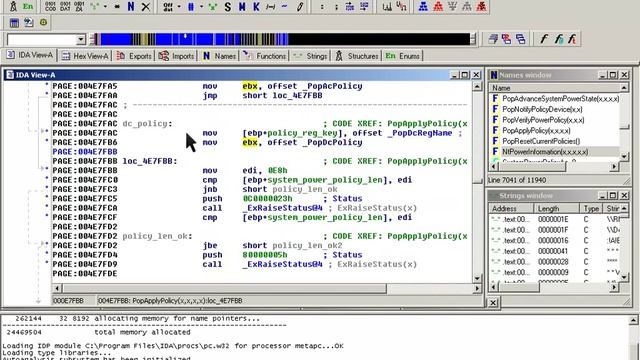Click the small X button below Strings window

tap(493, 302)
